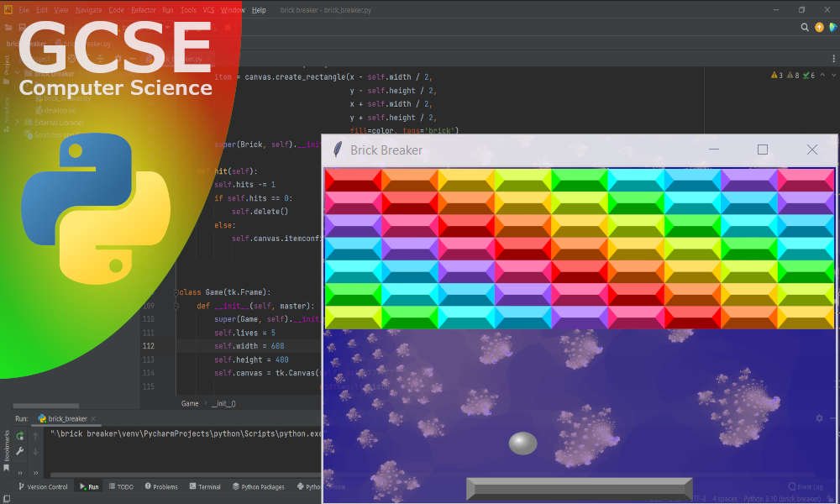Image resolution: width=840 pixels, height=504 pixels.
Task: Click the Search Everywhere magnifier icon
Action: [x=804, y=28]
